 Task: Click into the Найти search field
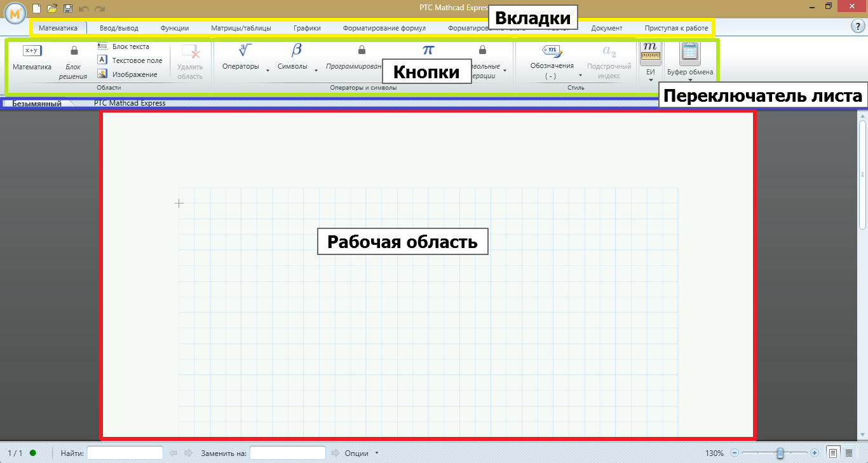coord(125,453)
